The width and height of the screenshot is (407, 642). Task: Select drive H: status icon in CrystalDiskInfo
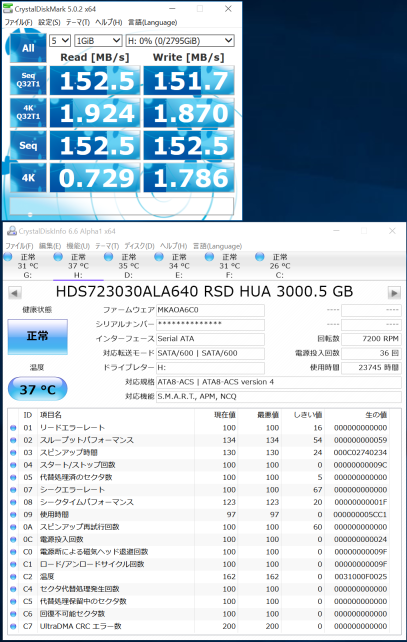(58, 257)
